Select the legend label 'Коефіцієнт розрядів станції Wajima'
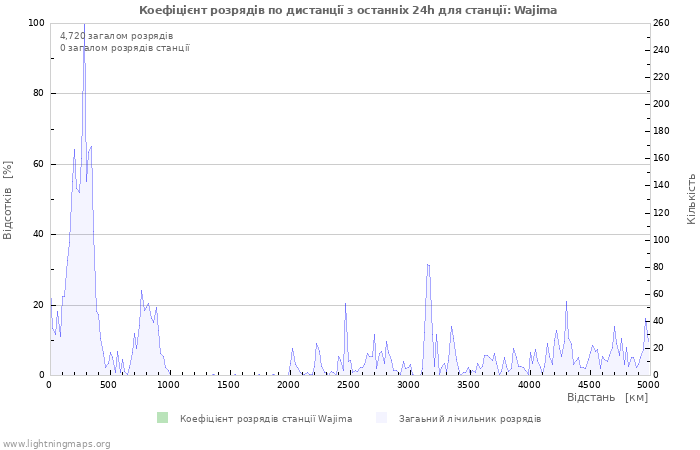This screenshot has width=700, height=450. 266,419
